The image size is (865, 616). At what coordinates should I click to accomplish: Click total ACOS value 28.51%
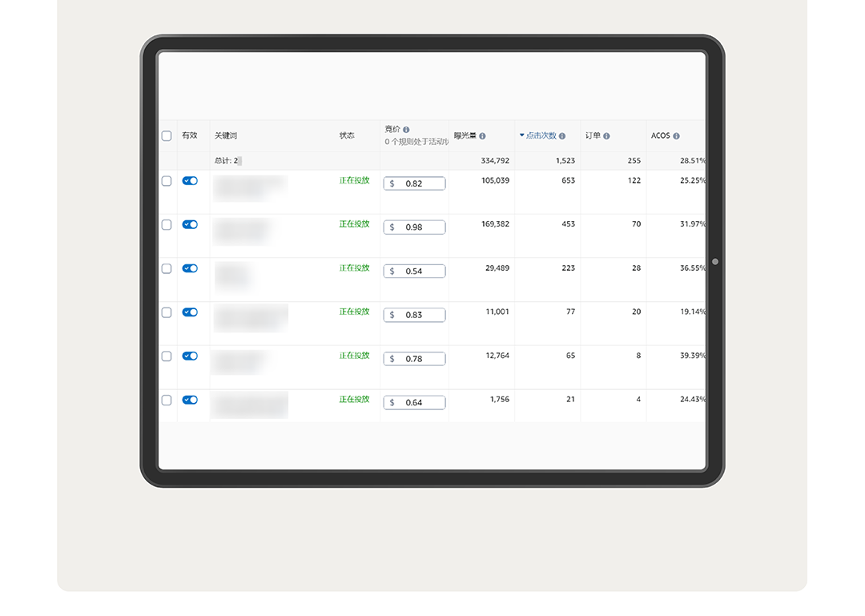pos(692,161)
